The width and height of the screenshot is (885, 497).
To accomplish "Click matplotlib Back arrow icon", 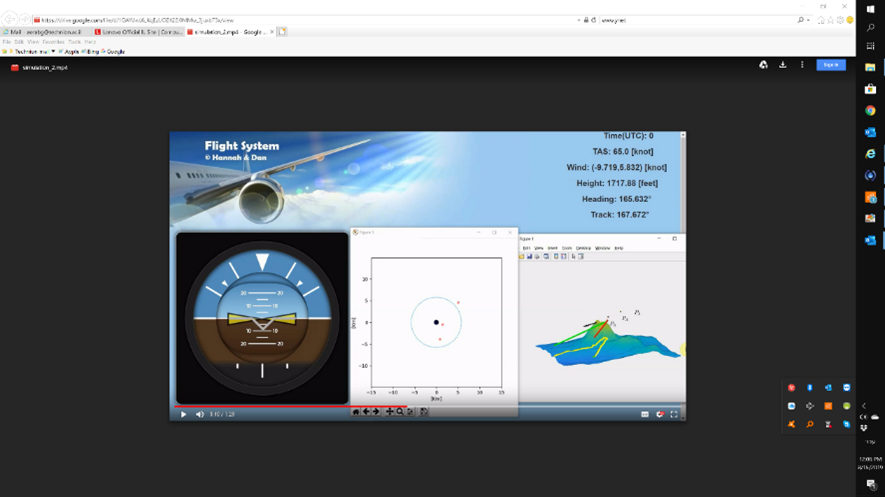I will point(366,412).
